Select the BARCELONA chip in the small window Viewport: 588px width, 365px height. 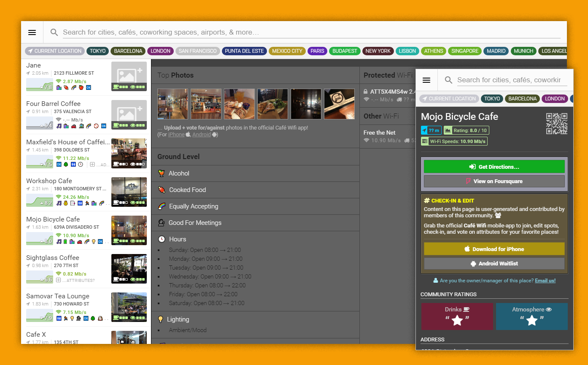[x=522, y=99]
